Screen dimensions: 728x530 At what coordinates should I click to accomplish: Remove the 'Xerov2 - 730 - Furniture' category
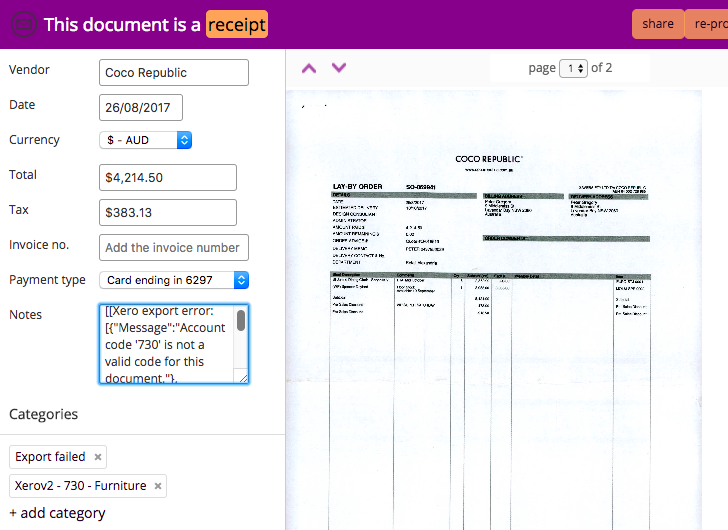pos(158,486)
